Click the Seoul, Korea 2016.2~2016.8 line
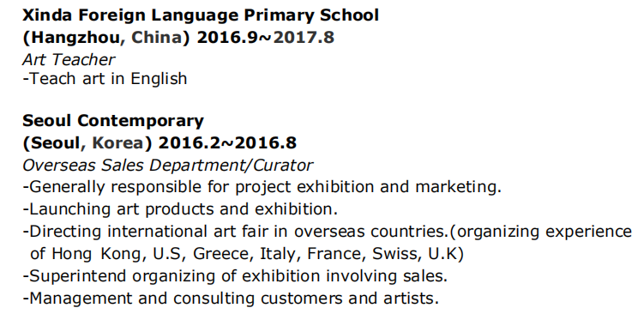 (159, 143)
